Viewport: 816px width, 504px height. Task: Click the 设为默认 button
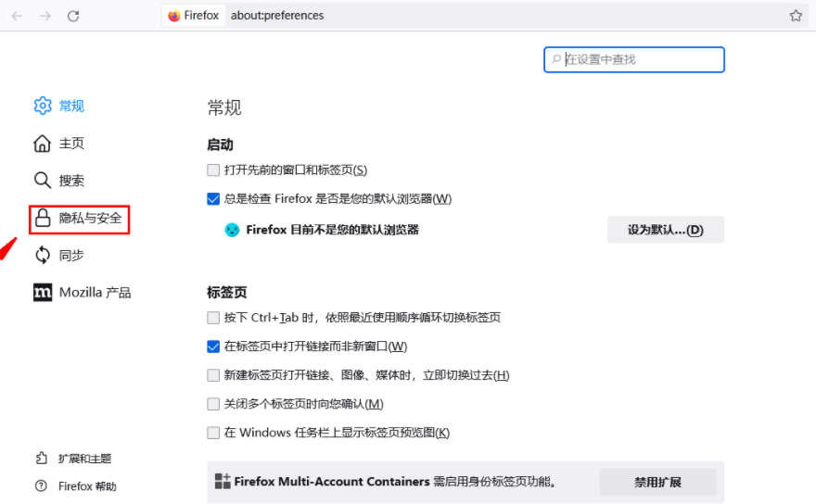665,230
